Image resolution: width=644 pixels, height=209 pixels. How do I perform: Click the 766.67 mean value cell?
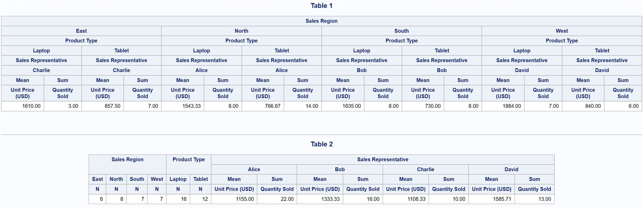(x=263, y=106)
